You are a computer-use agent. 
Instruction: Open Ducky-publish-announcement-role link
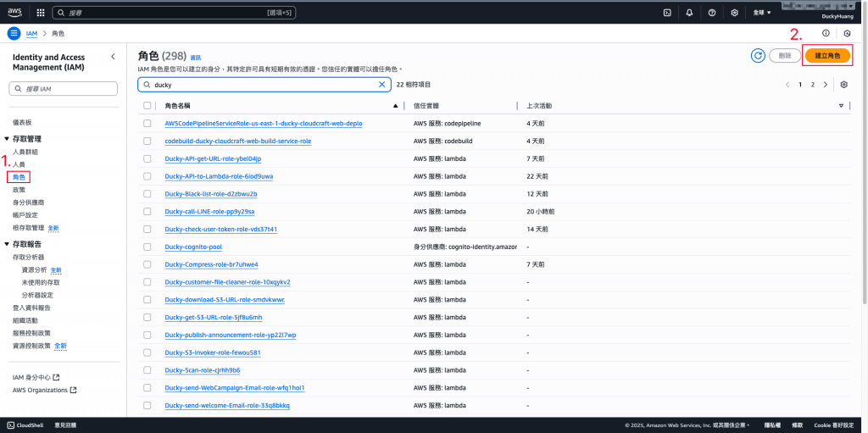231,336
